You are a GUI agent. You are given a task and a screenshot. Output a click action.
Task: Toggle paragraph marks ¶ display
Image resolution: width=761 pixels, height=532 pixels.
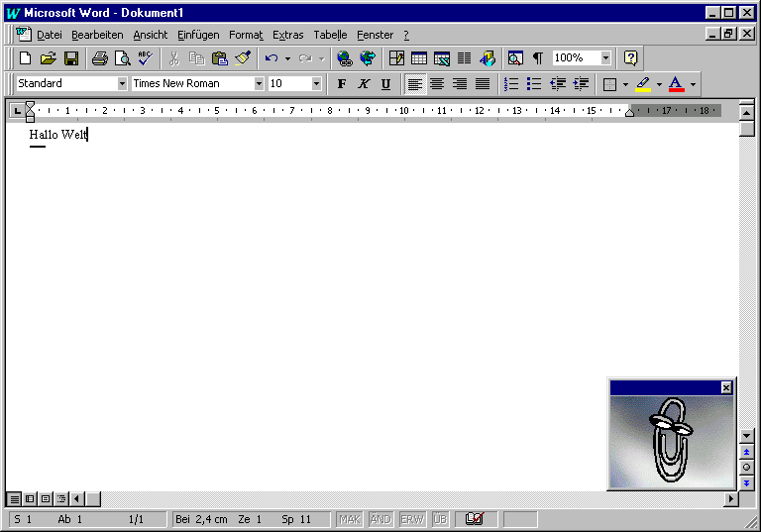coord(538,58)
